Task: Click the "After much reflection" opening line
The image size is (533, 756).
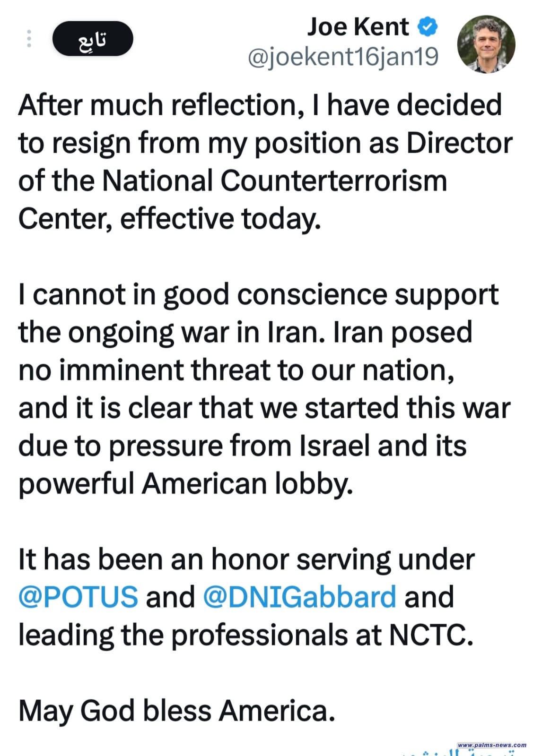Action: (x=260, y=105)
